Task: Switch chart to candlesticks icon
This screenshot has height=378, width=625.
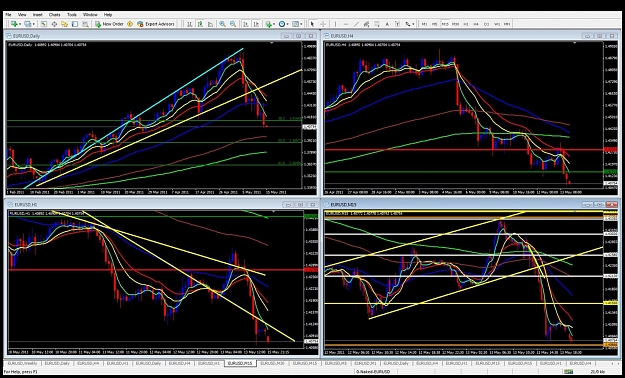Action: 200,24
